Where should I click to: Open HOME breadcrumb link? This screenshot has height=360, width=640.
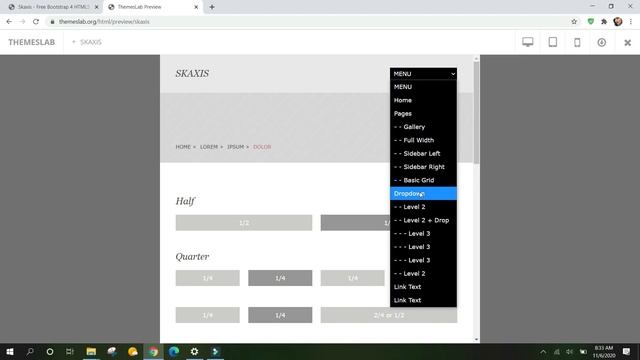coord(183,147)
